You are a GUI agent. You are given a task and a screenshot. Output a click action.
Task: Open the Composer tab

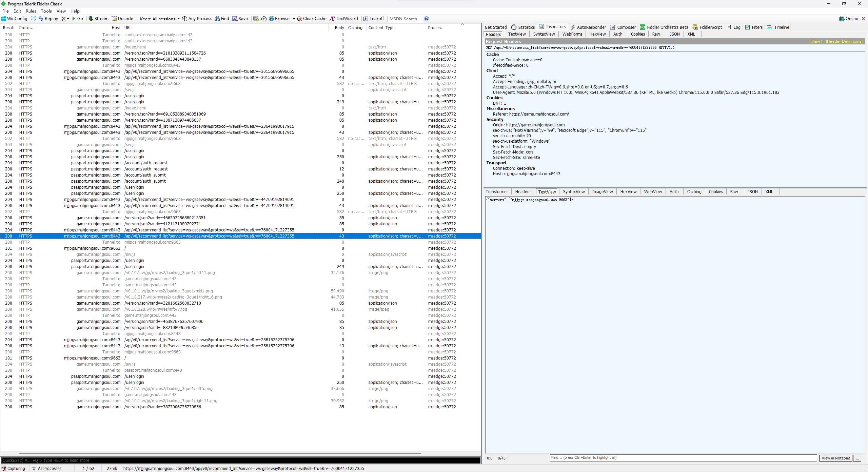[623, 27]
